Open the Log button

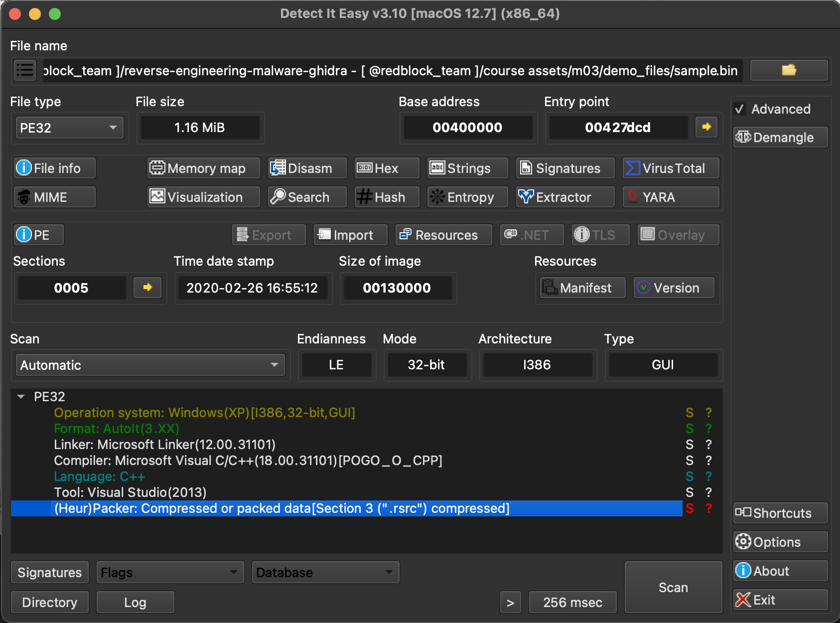[135, 602]
